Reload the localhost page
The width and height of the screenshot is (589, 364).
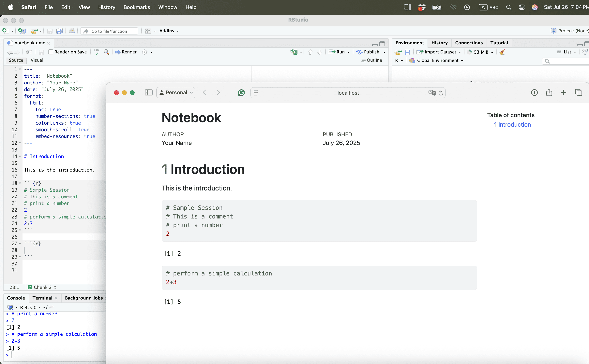tap(441, 93)
